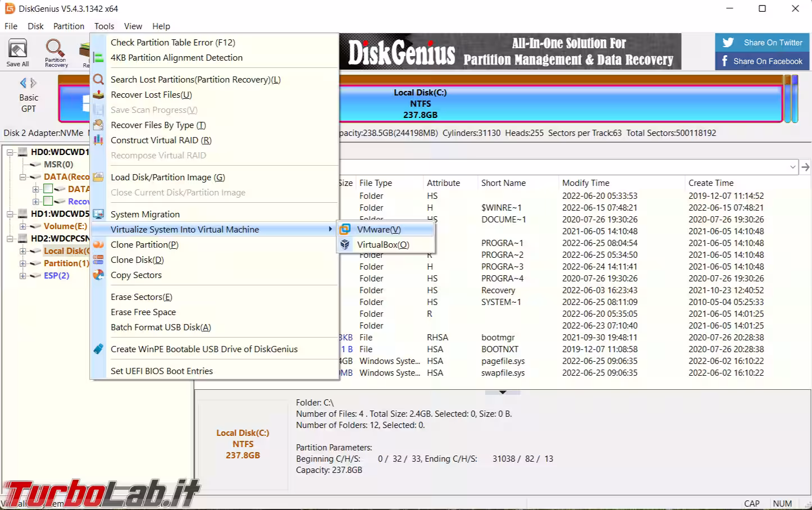Go to the previous disk with the left arrow
This screenshot has width=812, height=510.
tap(23, 83)
